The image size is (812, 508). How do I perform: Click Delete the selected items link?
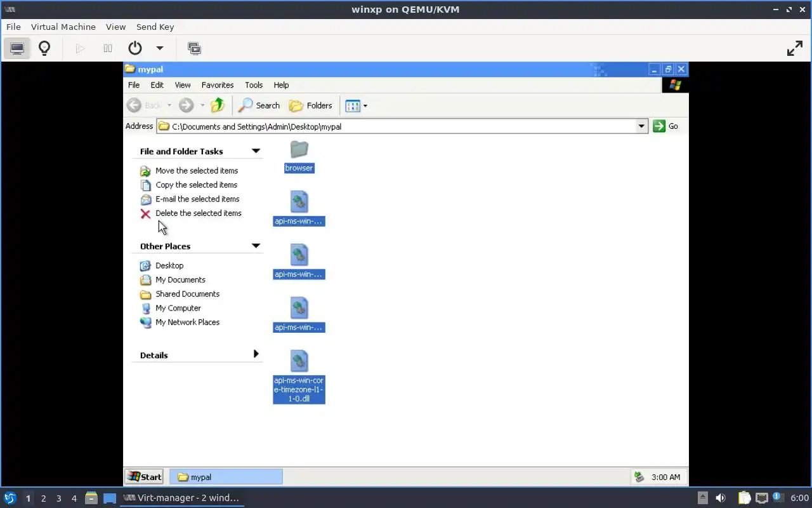pos(199,213)
